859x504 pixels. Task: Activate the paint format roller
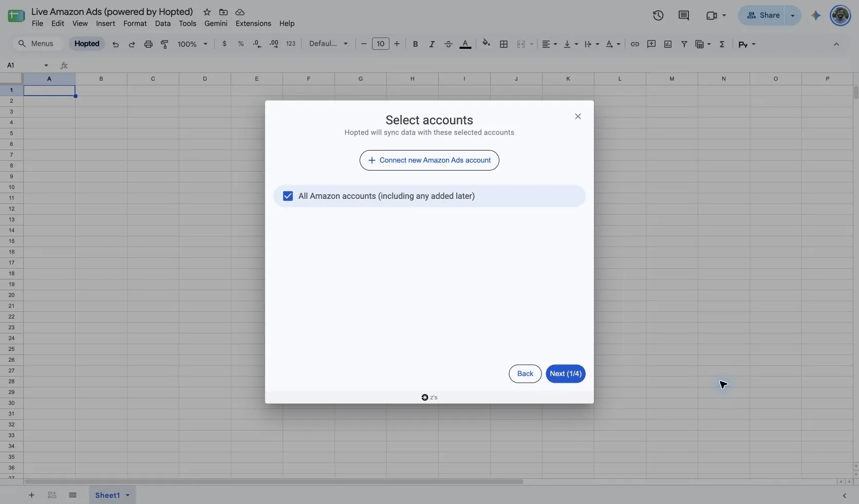pyautogui.click(x=165, y=44)
